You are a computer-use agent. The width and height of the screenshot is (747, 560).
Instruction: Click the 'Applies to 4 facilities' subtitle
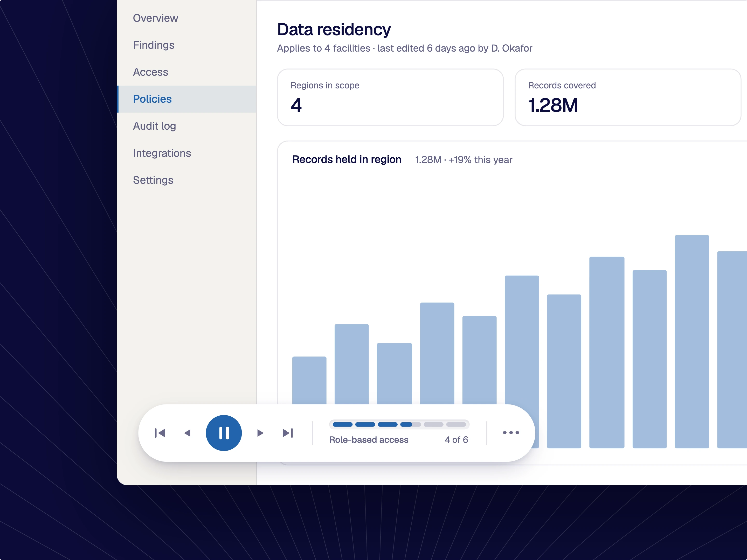click(405, 48)
